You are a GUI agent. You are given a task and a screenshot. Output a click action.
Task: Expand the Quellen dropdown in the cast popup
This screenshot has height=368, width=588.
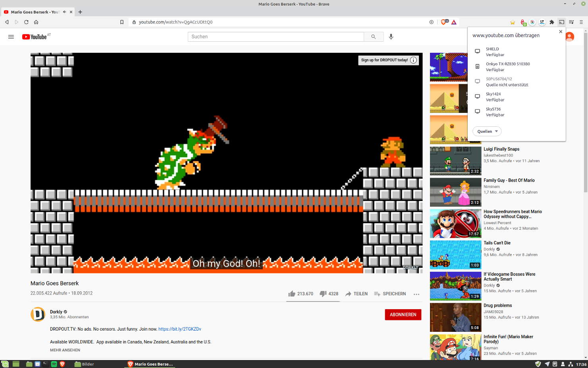point(487,131)
